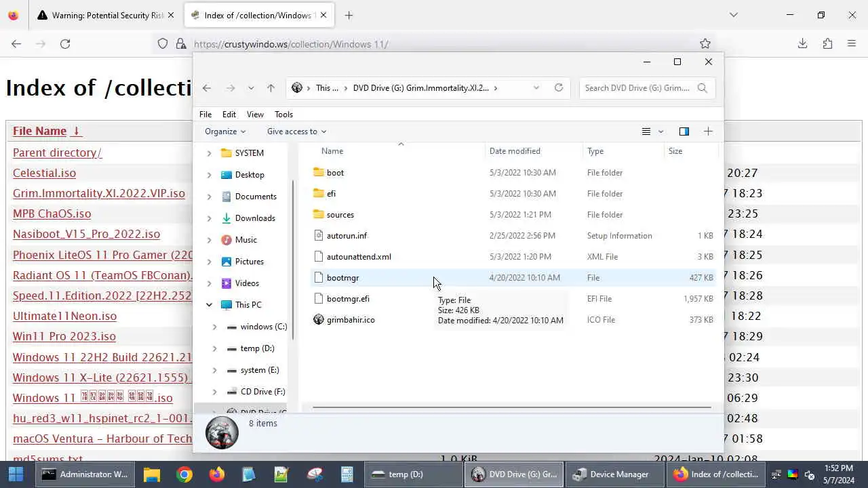Click the Firefox taskbar shortcut icon
Viewport: 868px width, 488px height.
click(x=217, y=474)
